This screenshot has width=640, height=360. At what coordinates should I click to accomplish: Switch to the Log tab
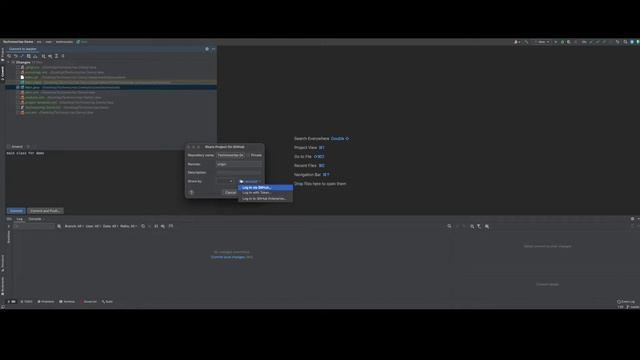[x=19, y=219]
